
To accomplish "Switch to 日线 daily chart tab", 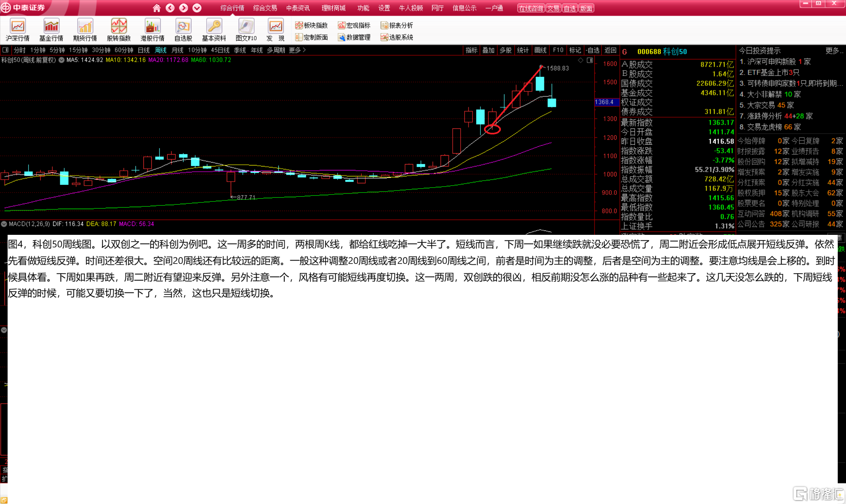I will (x=143, y=50).
